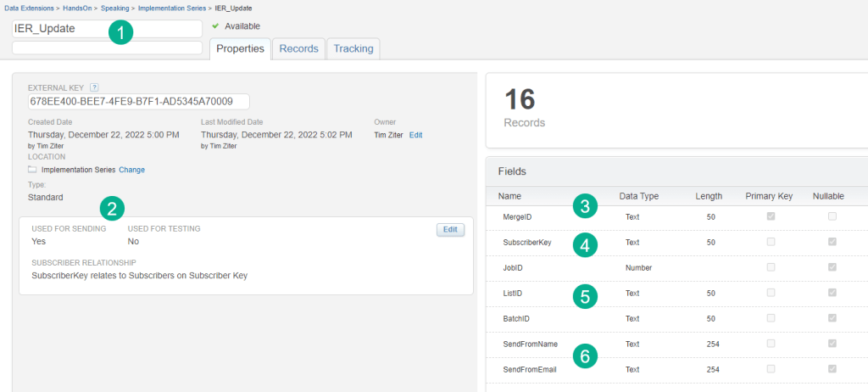The width and height of the screenshot is (868, 392).
Task: Toggle the SendFromEmail Nullable checkbox
Action: (x=831, y=369)
